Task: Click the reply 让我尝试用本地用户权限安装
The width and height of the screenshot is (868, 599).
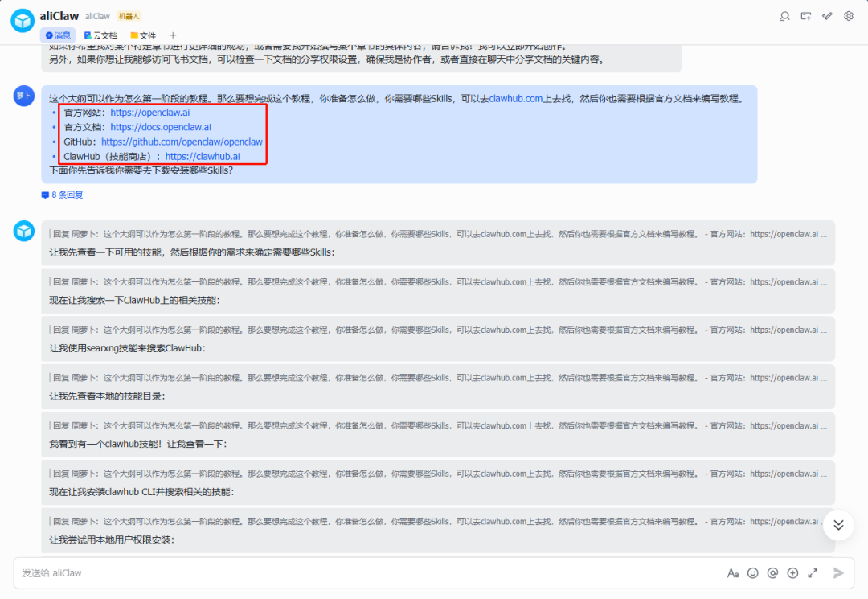Action: tap(438, 531)
